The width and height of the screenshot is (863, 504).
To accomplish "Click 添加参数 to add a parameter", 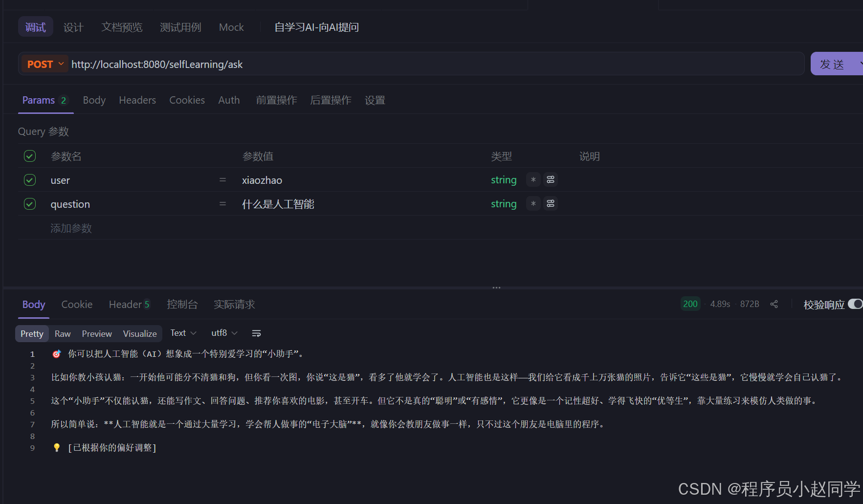I will (x=71, y=228).
